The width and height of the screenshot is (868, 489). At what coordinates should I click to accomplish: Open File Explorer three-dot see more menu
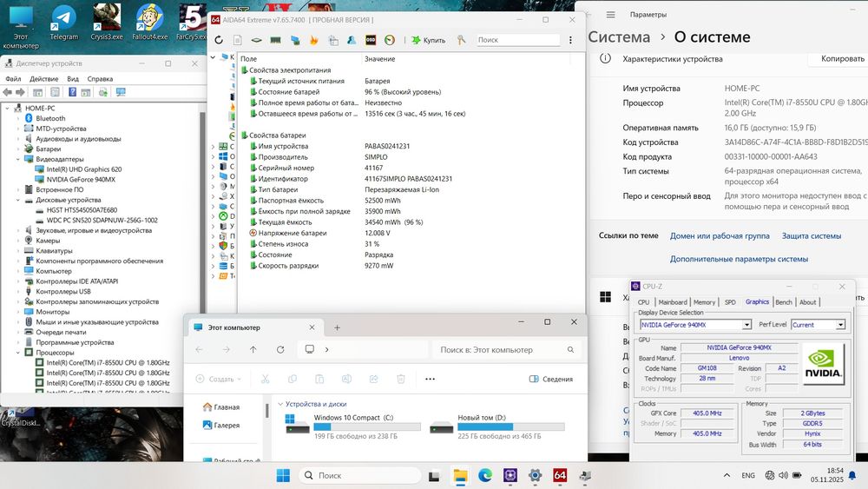point(431,379)
